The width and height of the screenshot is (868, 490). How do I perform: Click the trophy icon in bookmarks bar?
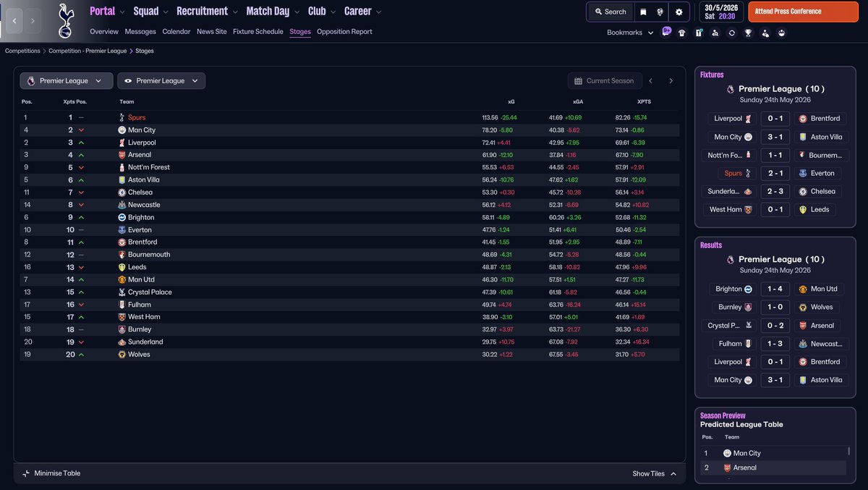coord(749,33)
